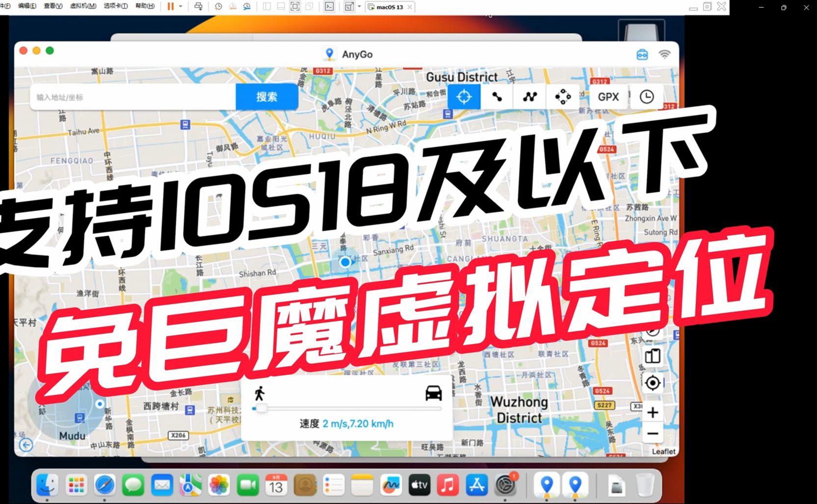Image resolution: width=817 pixels, height=504 pixels.
Task: Open the 虚拟机(M) menu
Action: (x=83, y=6)
